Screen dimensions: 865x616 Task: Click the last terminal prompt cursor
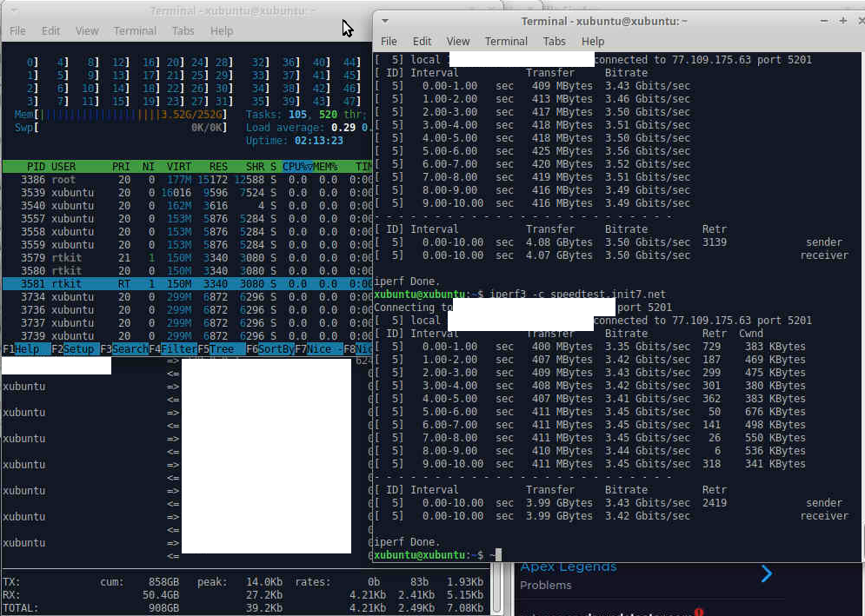(x=499, y=555)
